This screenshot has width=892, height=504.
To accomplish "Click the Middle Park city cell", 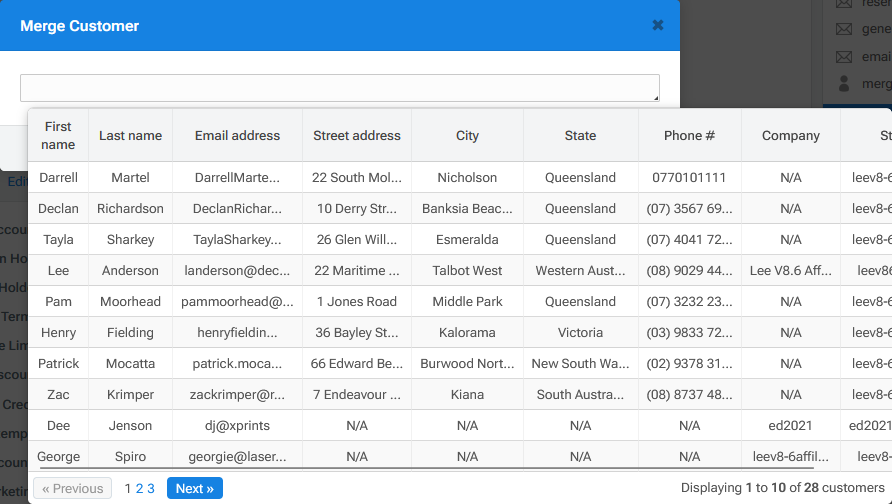I will tap(467, 301).
